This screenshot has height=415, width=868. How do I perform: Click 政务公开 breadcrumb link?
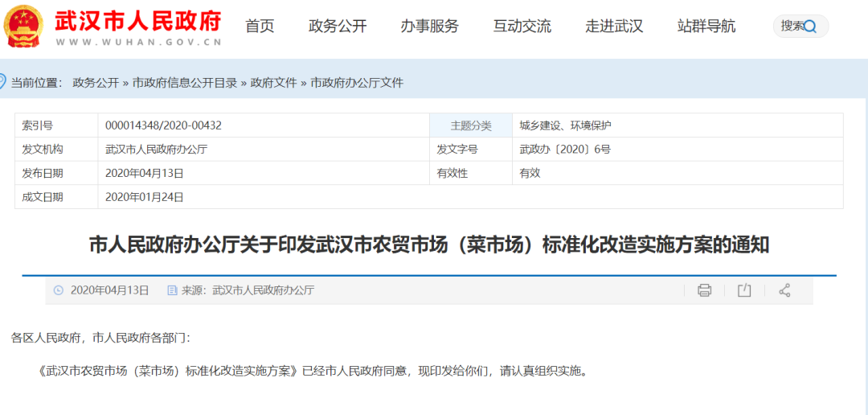pos(96,82)
